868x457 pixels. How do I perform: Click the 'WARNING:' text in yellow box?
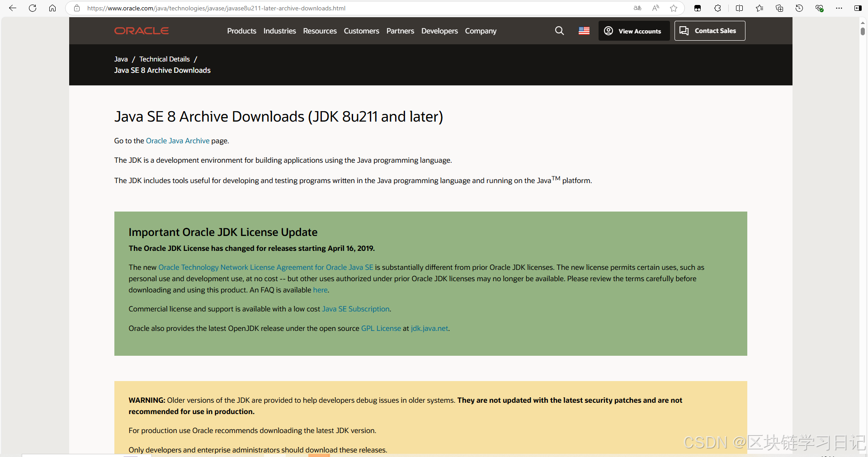tap(147, 400)
